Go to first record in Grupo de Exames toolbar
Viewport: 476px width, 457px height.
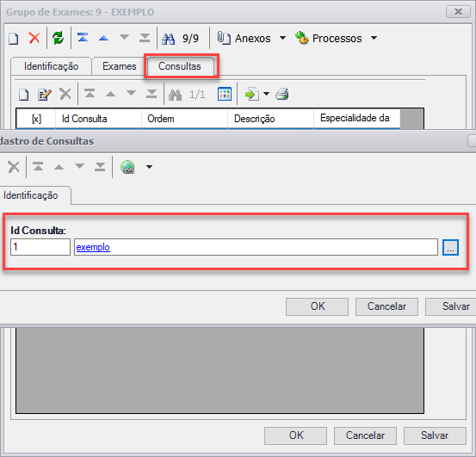click(83, 38)
